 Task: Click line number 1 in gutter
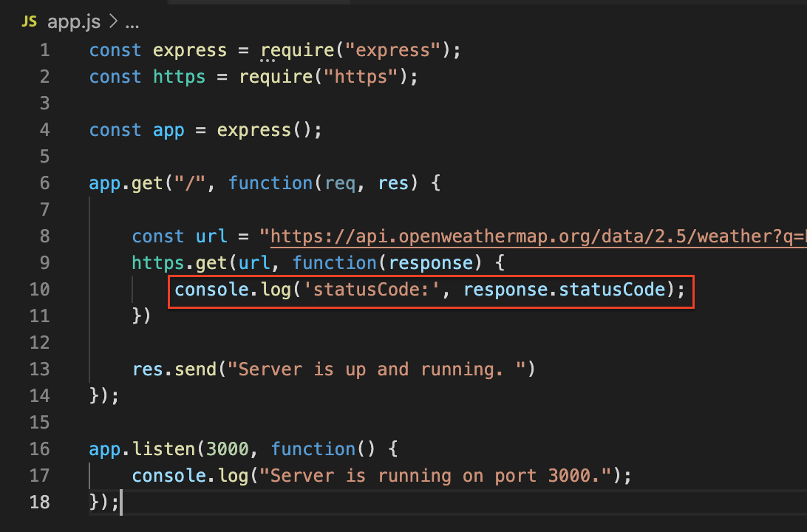click(x=45, y=50)
